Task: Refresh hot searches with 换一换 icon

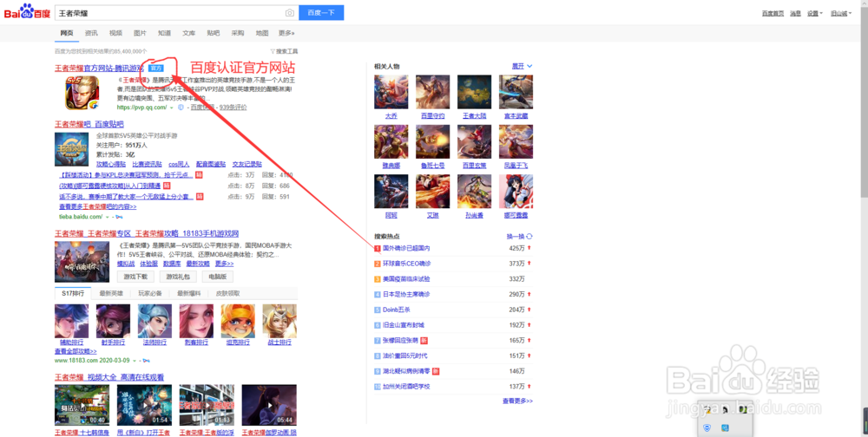Action: coord(529,236)
